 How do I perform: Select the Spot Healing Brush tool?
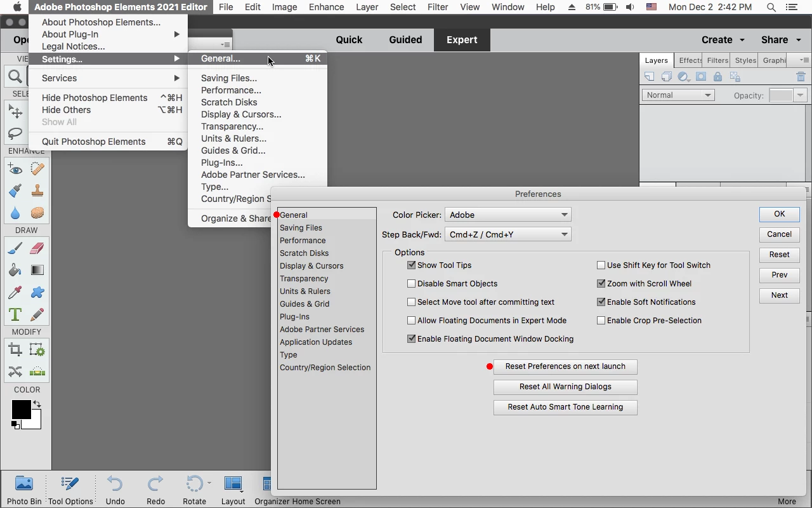37,169
